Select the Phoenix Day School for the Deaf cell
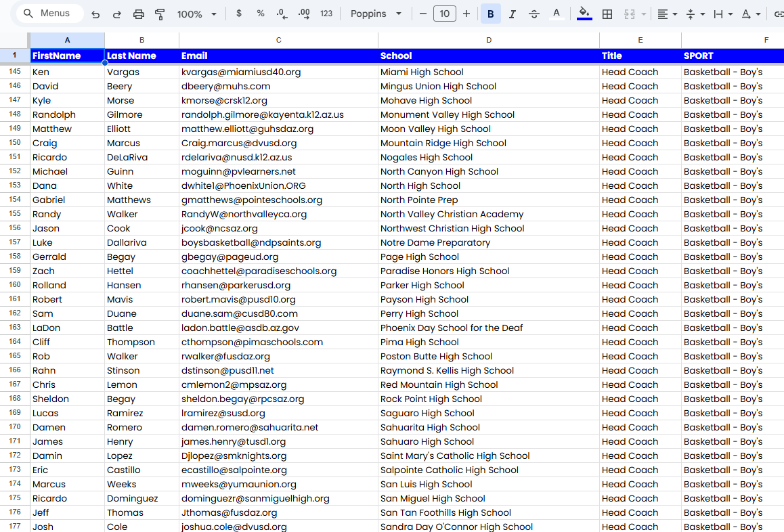Viewport: 784px width, 532px height. pyautogui.click(x=489, y=328)
